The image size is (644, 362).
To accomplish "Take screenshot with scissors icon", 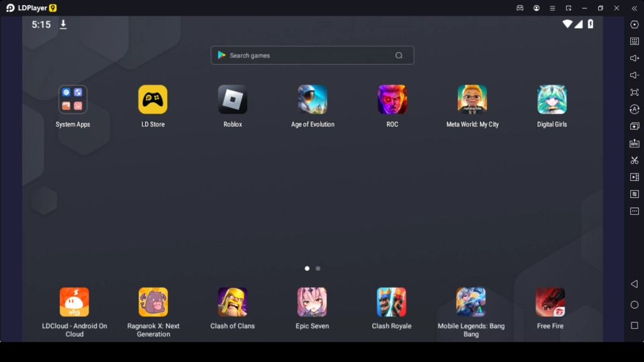I will point(635,160).
